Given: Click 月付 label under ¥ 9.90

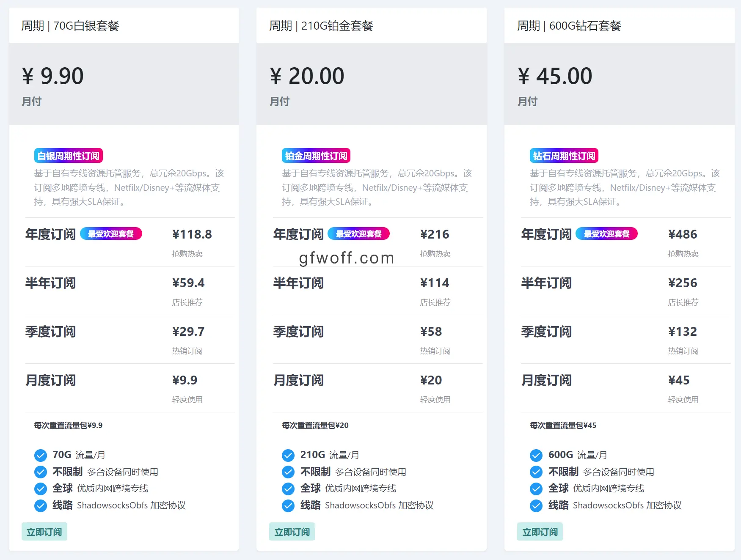Looking at the screenshot, I should tap(32, 102).
